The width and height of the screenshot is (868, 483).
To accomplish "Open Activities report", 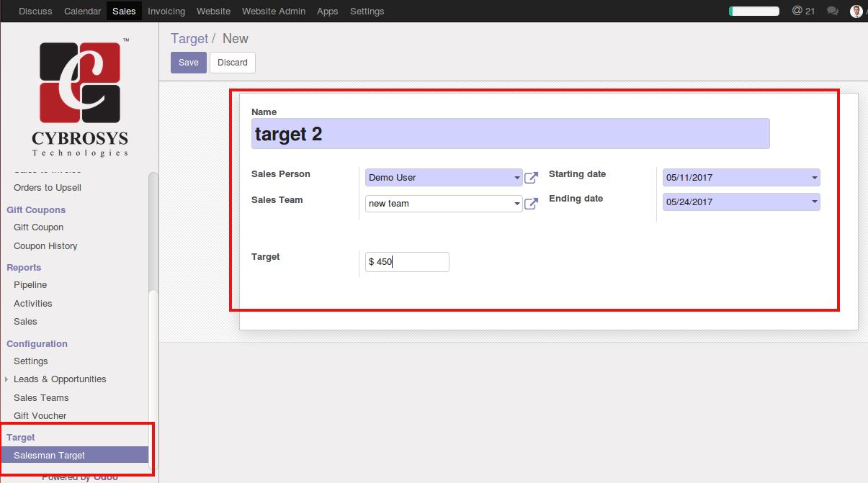I will pos(33,304).
